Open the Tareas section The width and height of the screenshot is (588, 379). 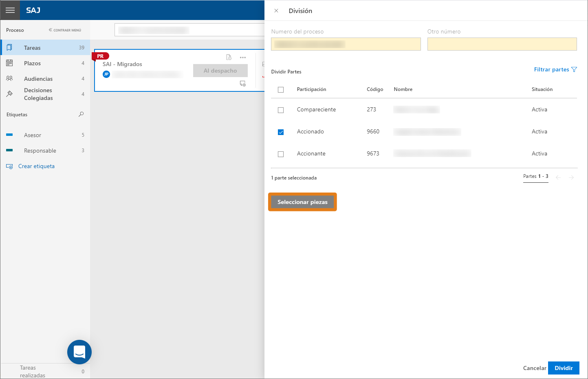(45, 48)
